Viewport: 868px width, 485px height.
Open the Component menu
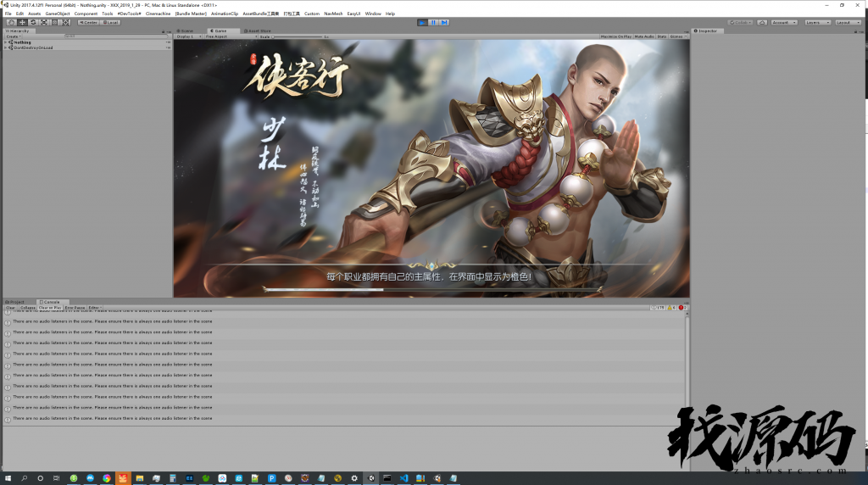pos(86,14)
